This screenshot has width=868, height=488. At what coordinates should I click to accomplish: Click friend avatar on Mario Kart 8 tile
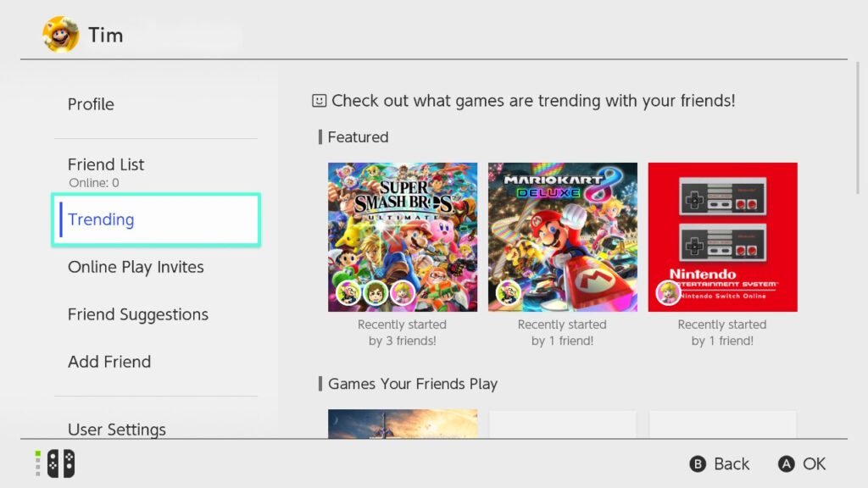[x=509, y=292]
